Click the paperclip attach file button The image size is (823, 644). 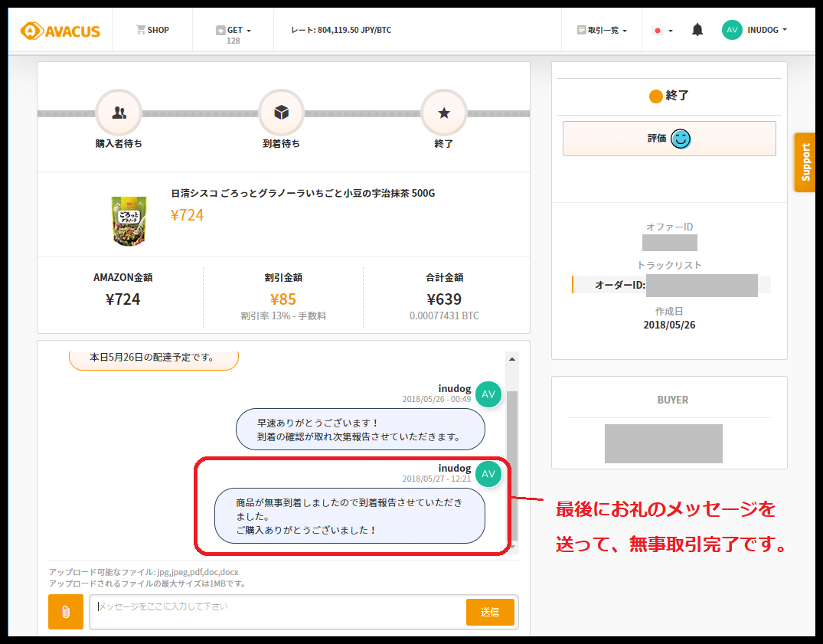tap(66, 612)
